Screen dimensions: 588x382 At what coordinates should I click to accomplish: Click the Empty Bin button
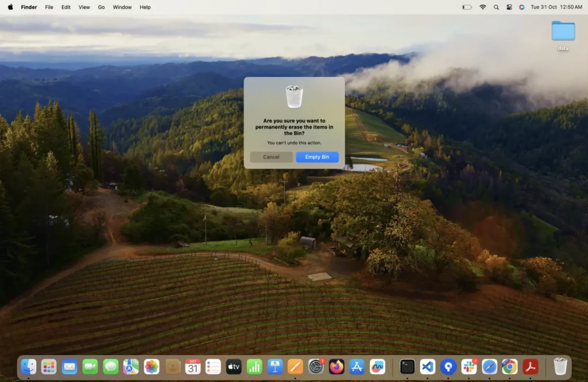coord(317,157)
